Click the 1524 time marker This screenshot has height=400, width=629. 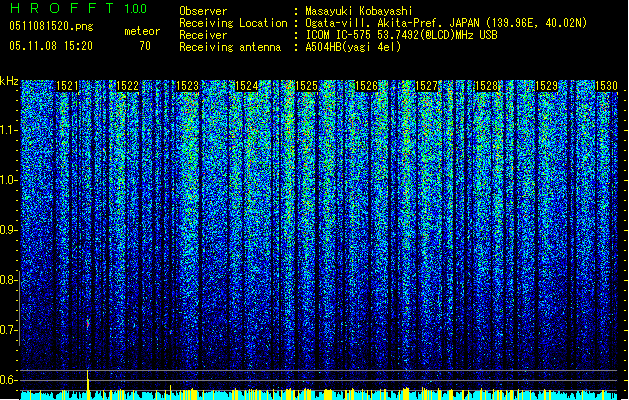[x=246, y=86]
